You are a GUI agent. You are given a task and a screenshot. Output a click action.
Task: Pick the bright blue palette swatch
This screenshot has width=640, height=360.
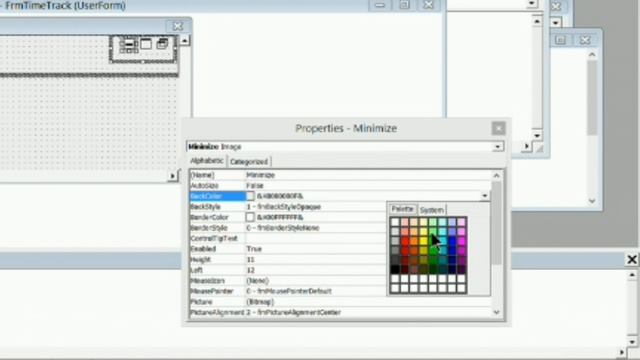(x=452, y=241)
